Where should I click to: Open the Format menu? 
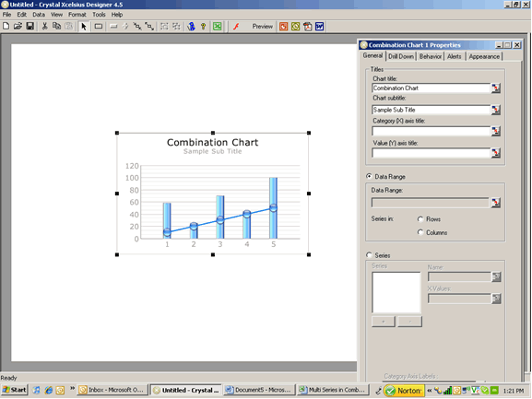77,15
